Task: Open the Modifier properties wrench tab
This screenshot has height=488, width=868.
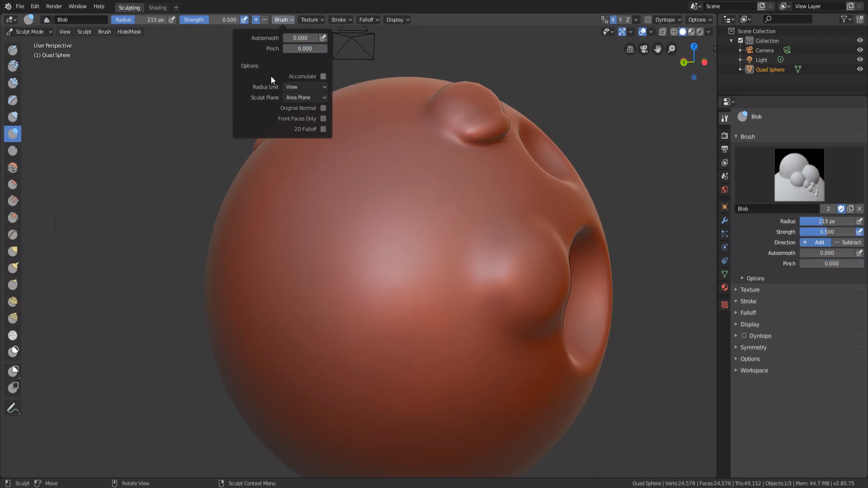Action: 725,221
